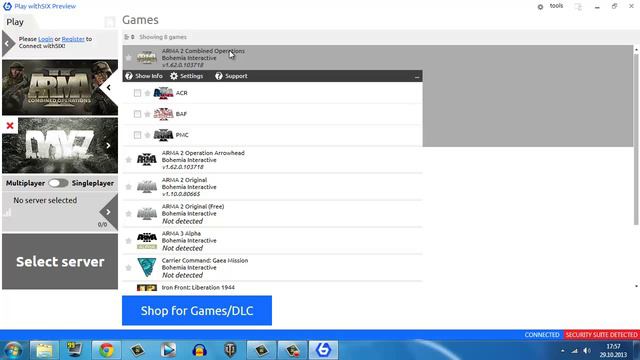Click the ACR DLC logo icon
Viewport: 640px width, 360px height.
163,93
